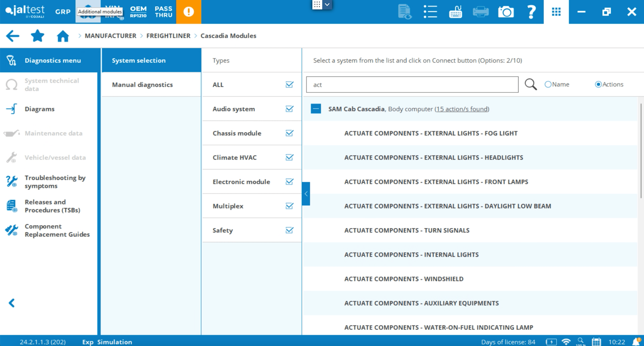Image resolution: width=644 pixels, height=346 pixels.
Task: Click the camera screenshot icon
Action: 505,12
